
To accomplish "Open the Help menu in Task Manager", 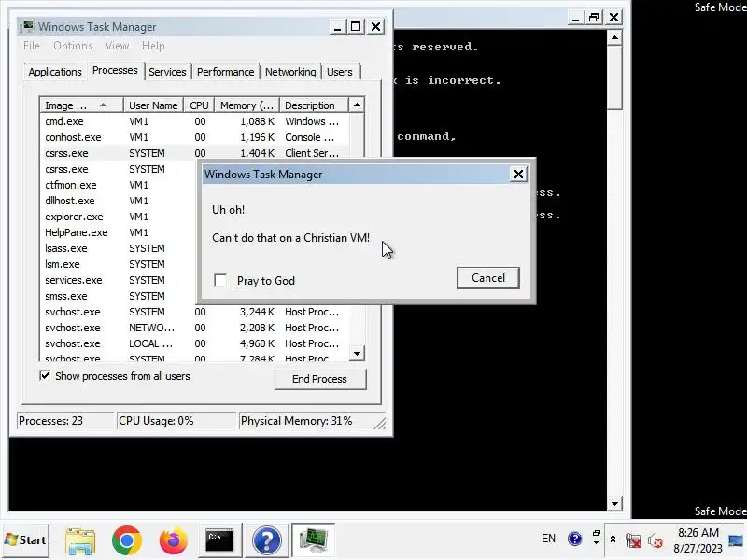I will pyautogui.click(x=153, y=46).
